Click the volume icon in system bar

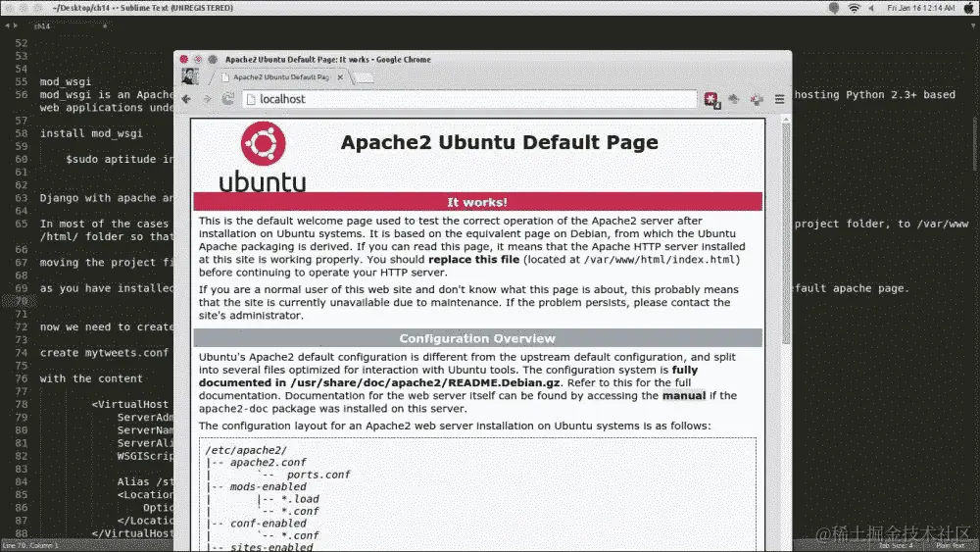871,8
